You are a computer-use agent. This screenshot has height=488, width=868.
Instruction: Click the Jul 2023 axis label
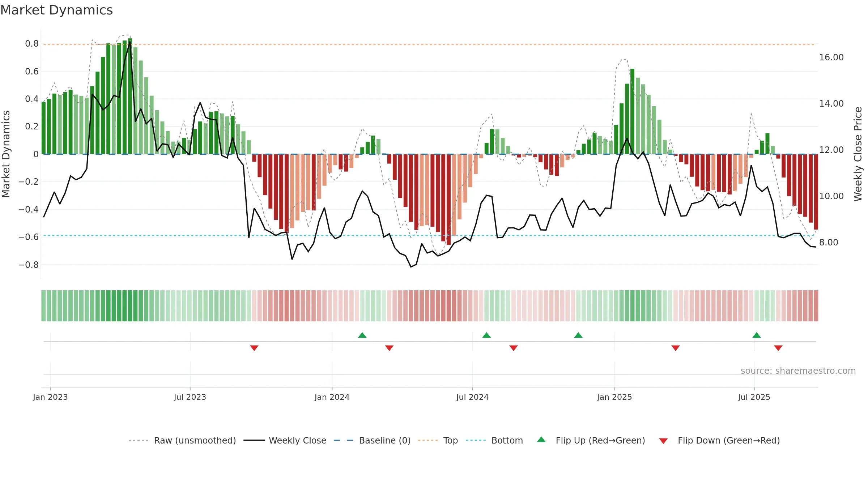pos(190,397)
